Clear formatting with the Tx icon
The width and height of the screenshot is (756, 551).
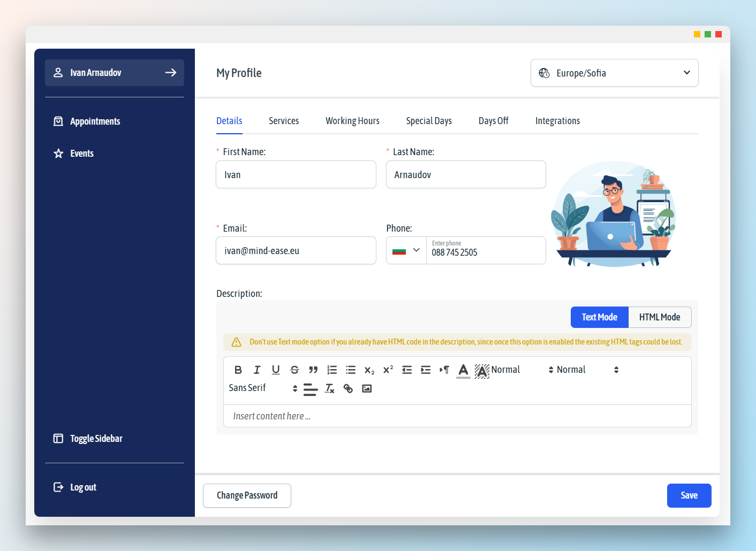point(329,388)
